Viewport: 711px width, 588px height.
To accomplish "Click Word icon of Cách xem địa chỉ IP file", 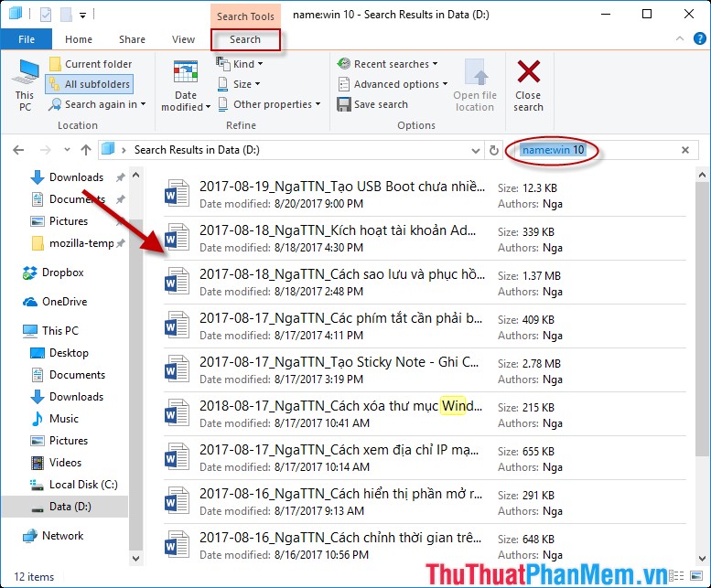I will click(177, 456).
